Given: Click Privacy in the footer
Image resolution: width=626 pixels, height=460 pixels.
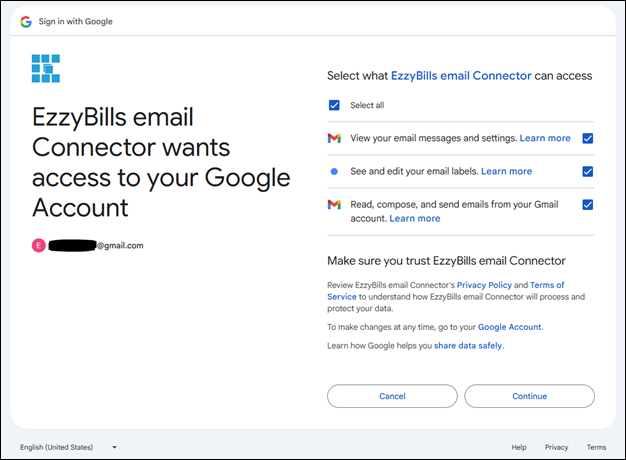Looking at the screenshot, I should pyautogui.click(x=557, y=447).
